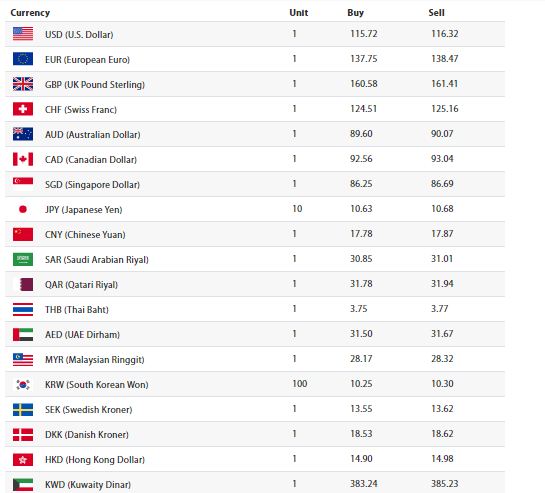The height and width of the screenshot is (493, 545).
Task: Select the Kuwait flag icon
Action: coord(23,484)
